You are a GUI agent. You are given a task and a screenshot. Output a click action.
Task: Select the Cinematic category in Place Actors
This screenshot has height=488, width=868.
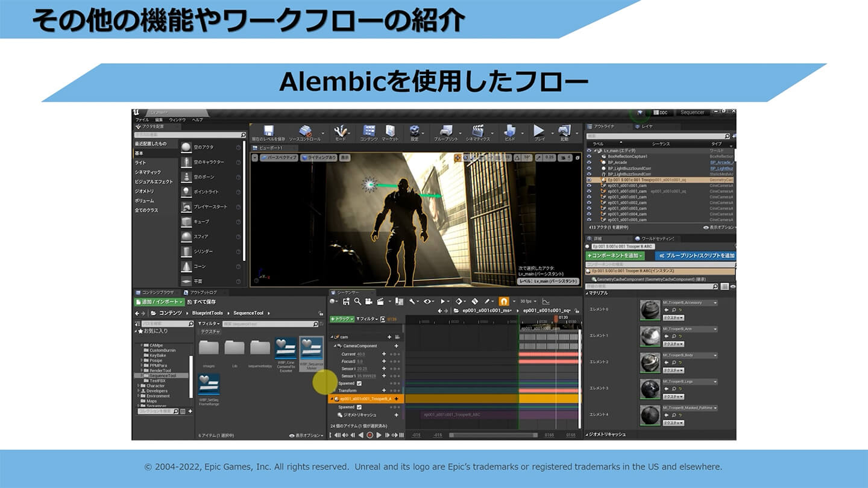[146, 172]
